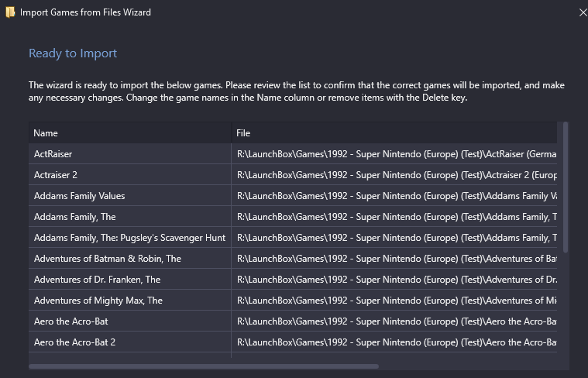Image resolution: width=588 pixels, height=378 pixels.
Task: Click the vertical scrollbar thumb of games list
Action: pos(566,187)
